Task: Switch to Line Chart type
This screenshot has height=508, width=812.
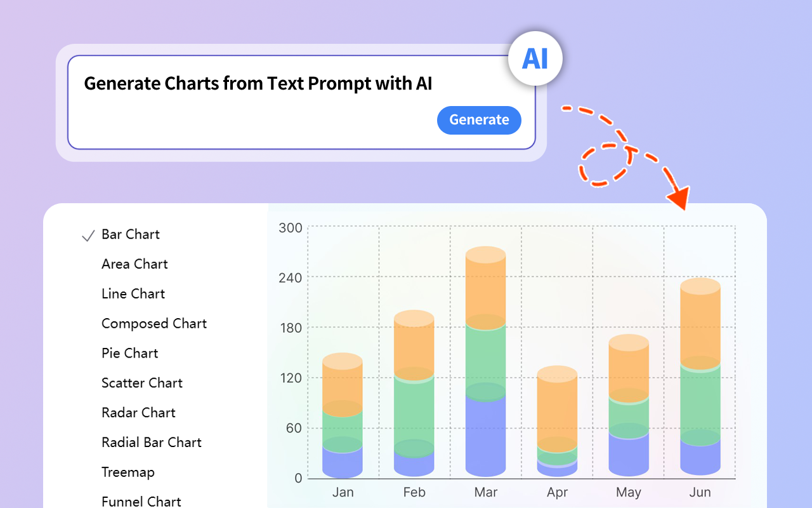Action: pyautogui.click(x=133, y=294)
